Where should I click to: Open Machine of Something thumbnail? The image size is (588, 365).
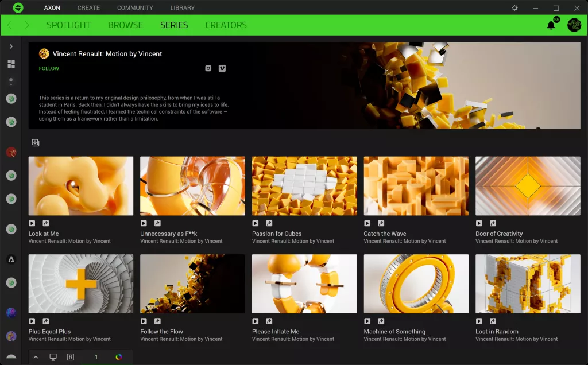coord(416,284)
